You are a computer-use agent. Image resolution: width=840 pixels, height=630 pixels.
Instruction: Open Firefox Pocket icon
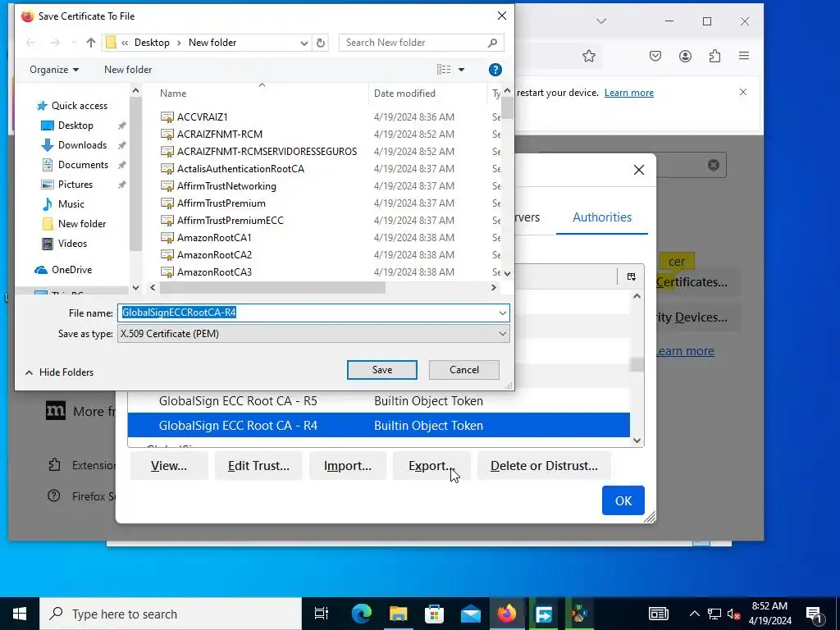click(x=655, y=57)
